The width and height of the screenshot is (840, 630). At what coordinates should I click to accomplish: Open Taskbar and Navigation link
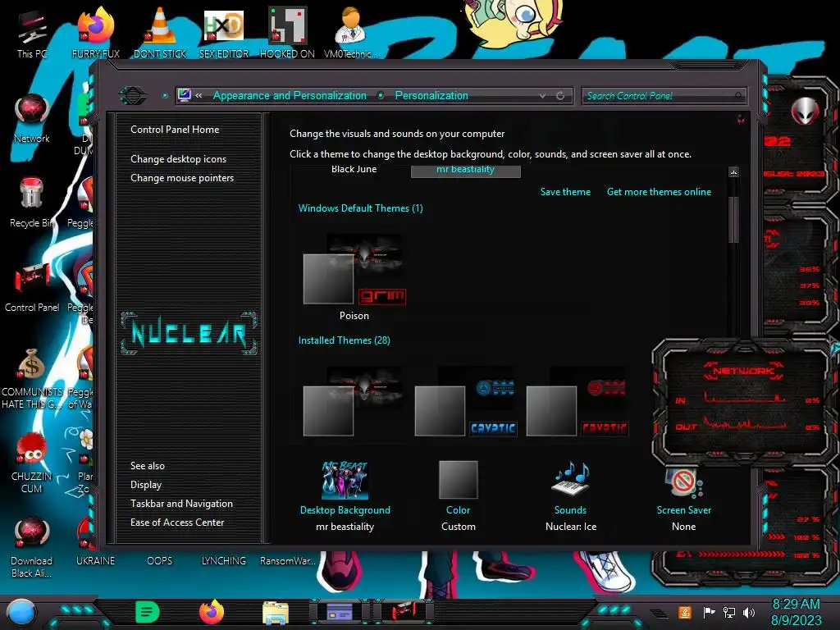(181, 504)
